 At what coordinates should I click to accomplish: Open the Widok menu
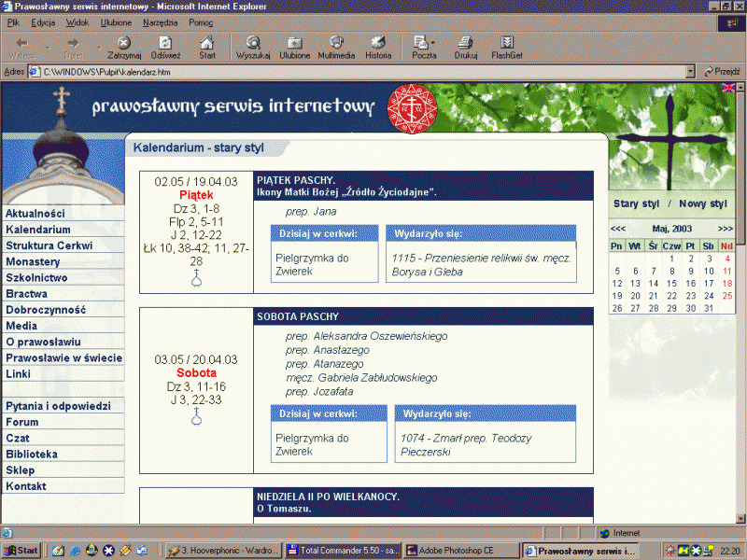[78, 22]
